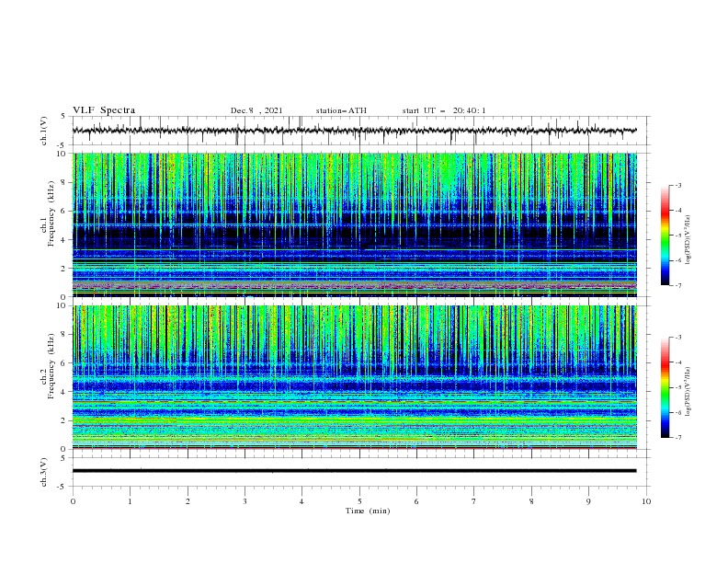Click the "-3" label on the upper color bar
This screenshot has width=728, height=563.
(678, 185)
